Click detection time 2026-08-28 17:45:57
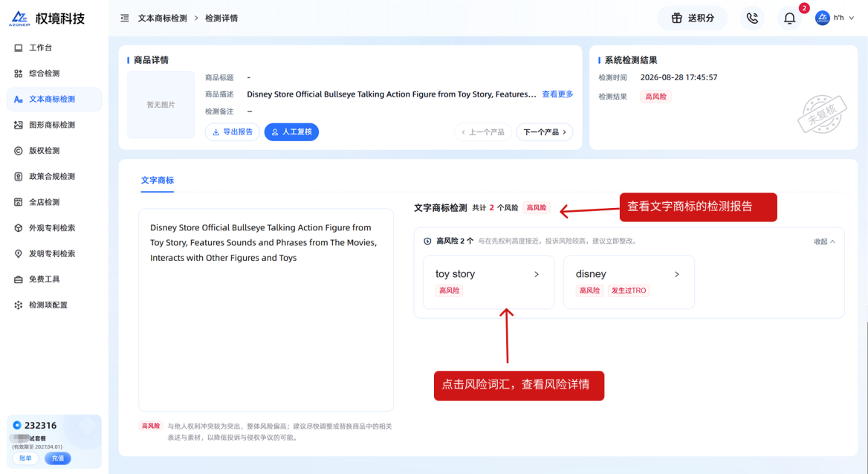Viewport: 868px width, 474px height. pos(678,77)
